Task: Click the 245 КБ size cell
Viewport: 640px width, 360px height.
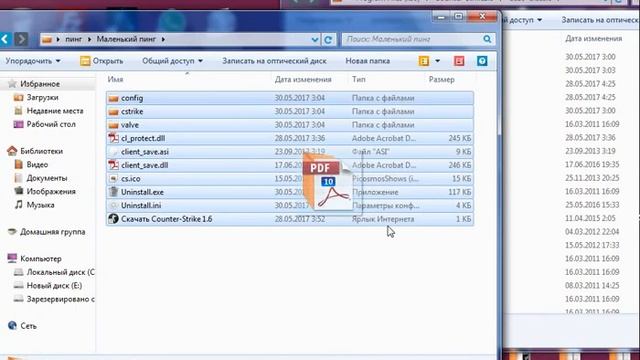Action: tap(460, 138)
